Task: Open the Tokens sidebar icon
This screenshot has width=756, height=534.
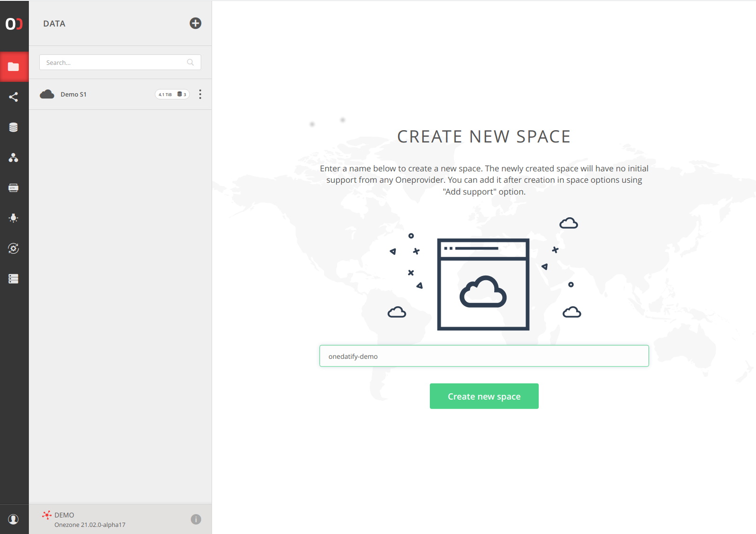Action: [x=14, y=188]
